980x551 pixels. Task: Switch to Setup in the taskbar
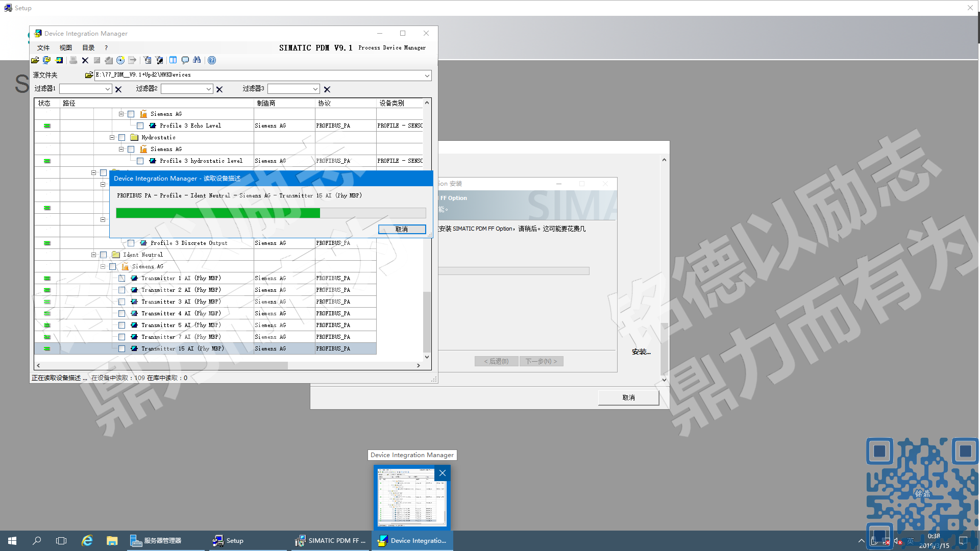(x=248, y=541)
